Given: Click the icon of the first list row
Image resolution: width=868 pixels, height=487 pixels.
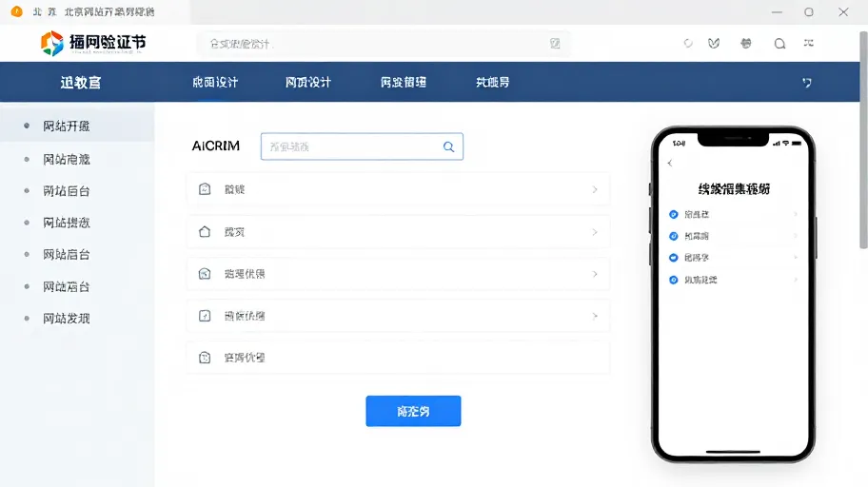Looking at the screenshot, I should point(205,189).
